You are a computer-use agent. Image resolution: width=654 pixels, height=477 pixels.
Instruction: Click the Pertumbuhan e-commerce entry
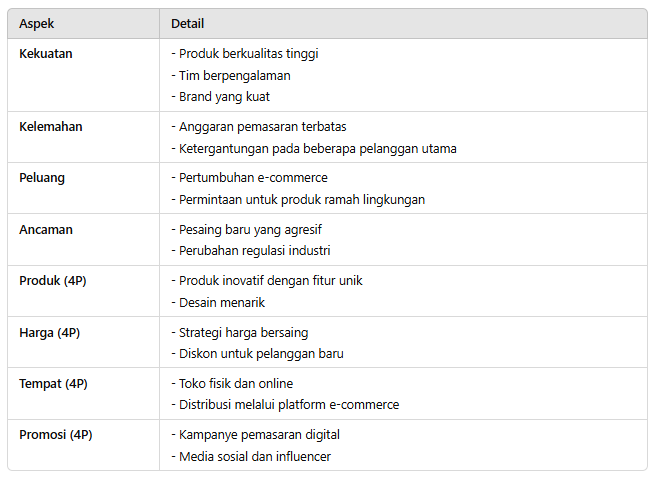pos(252,177)
